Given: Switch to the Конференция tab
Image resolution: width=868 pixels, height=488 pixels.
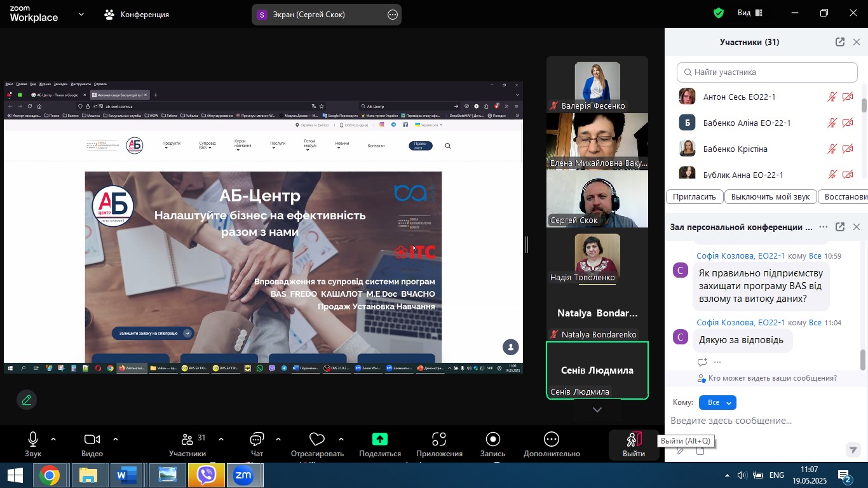Looking at the screenshot, I should (137, 14).
